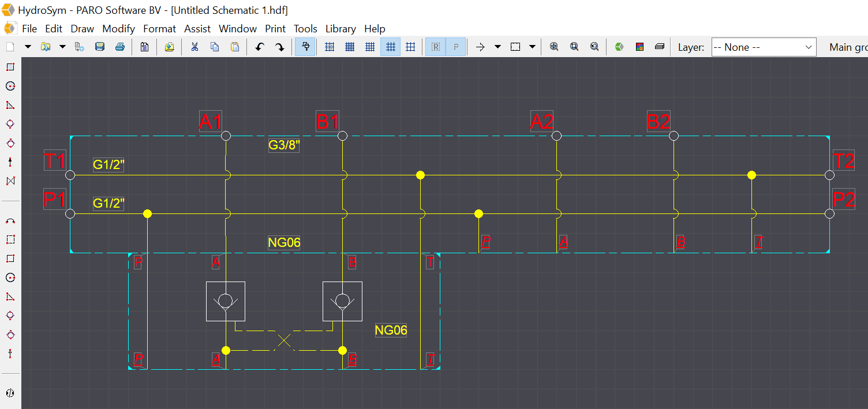
Task: Toggle the P button in toolbar
Action: (x=456, y=47)
